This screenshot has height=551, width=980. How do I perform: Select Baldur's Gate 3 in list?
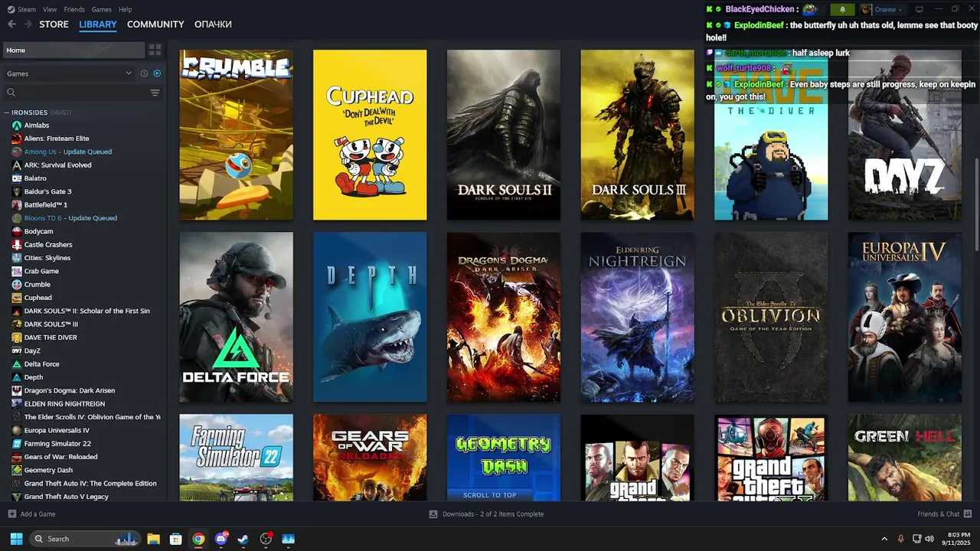point(47,191)
